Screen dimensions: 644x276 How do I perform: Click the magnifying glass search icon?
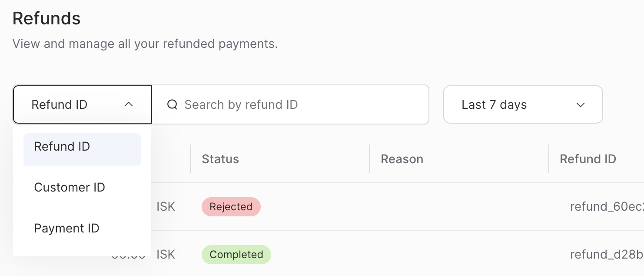pyautogui.click(x=173, y=104)
